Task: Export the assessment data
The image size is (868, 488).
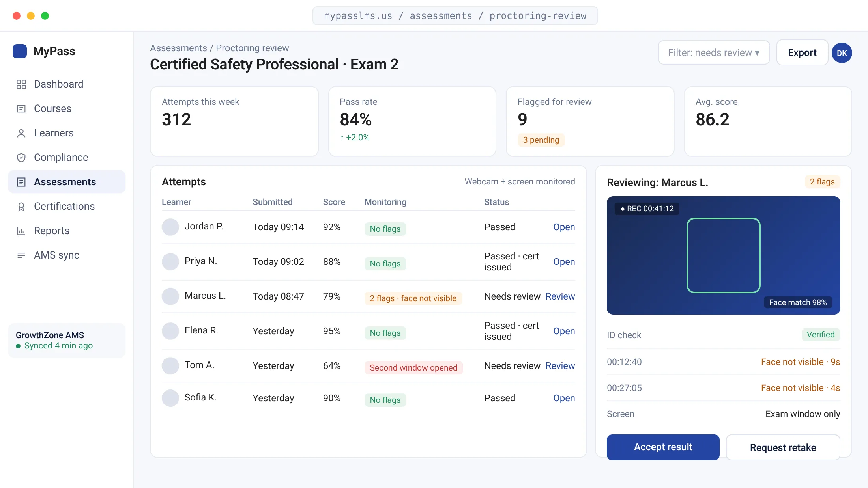Action: tap(802, 53)
